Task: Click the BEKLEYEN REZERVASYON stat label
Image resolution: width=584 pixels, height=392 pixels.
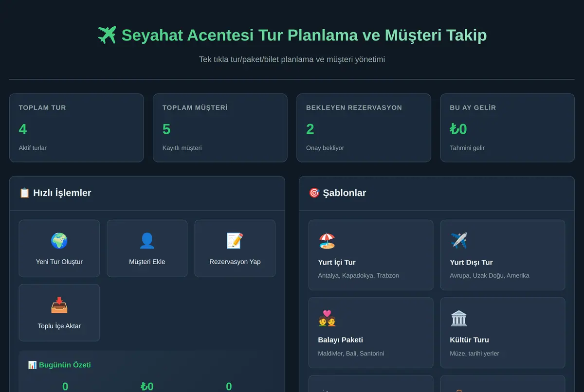Action: pyautogui.click(x=354, y=107)
